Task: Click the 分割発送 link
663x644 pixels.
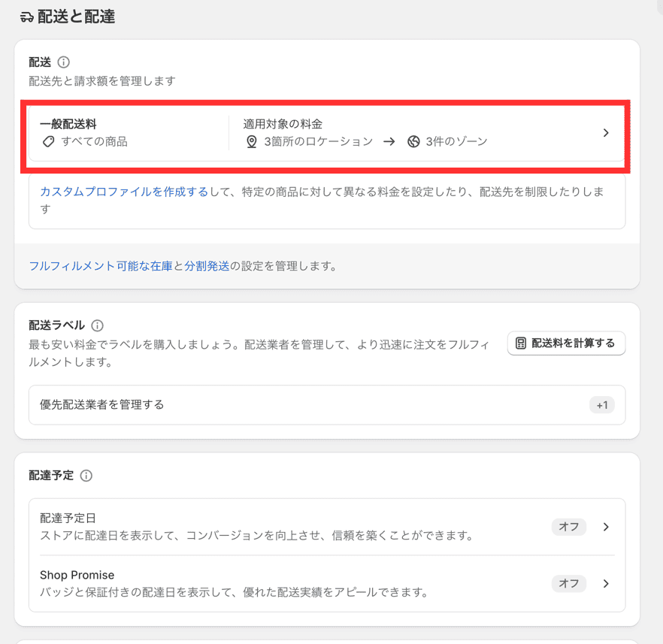Action: coord(209,267)
